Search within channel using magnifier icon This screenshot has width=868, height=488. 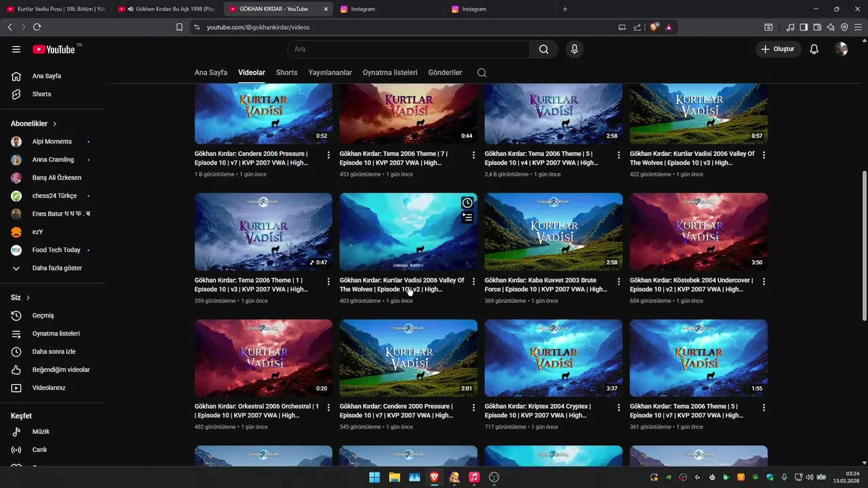point(481,73)
